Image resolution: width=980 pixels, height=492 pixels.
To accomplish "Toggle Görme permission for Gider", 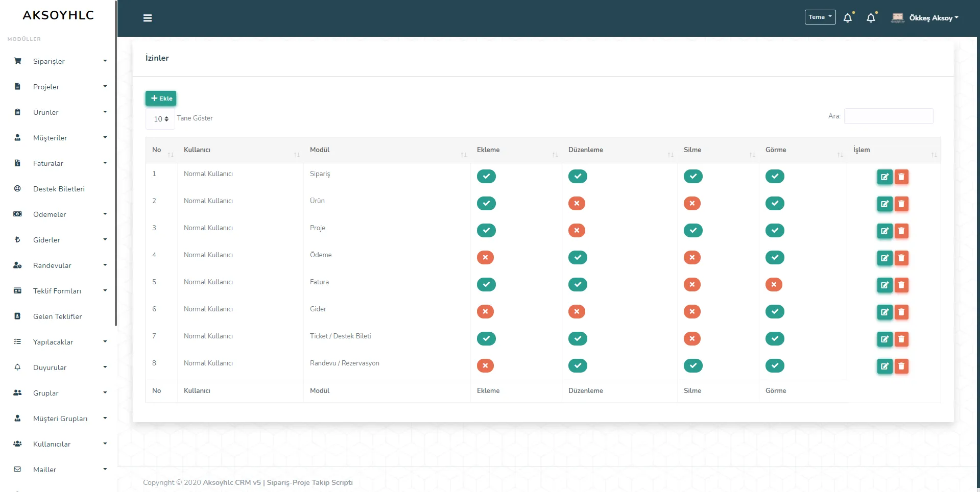I will point(775,312).
